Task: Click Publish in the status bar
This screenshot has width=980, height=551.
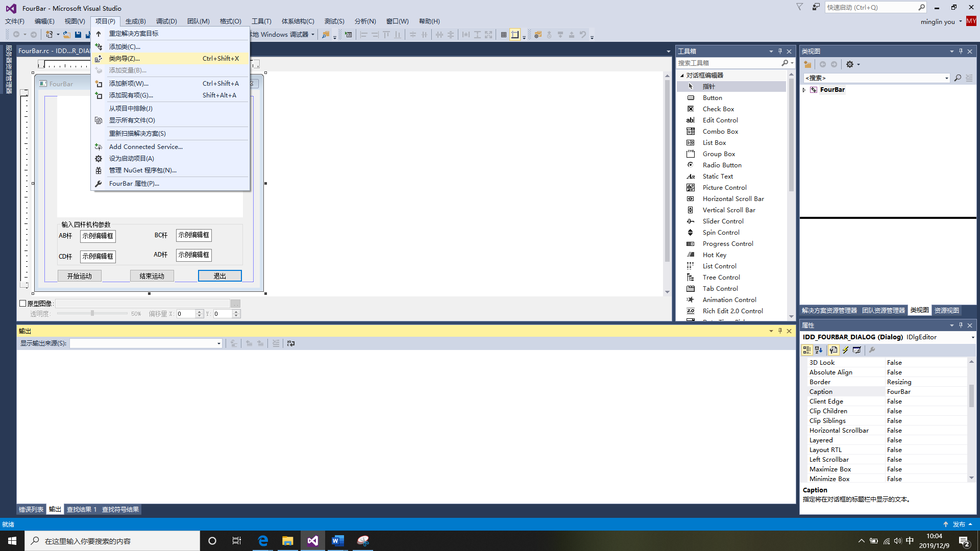Action: (x=958, y=524)
